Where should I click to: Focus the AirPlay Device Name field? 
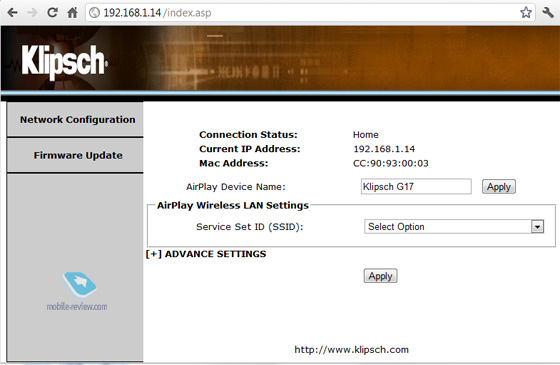pyautogui.click(x=416, y=186)
